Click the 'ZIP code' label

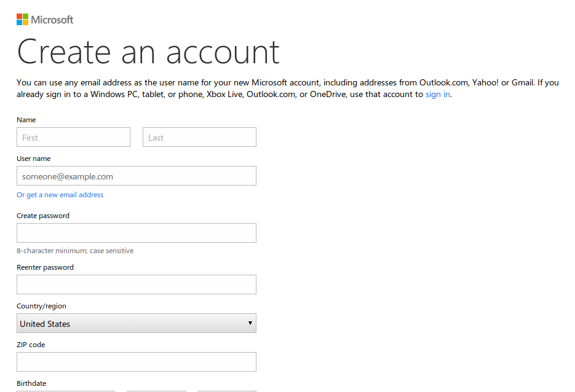[31, 345]
